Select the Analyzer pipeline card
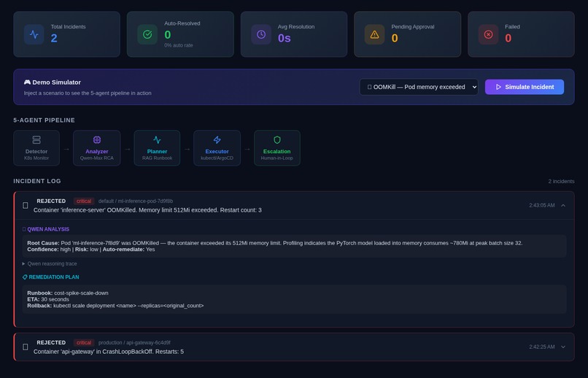 point(97,148)
